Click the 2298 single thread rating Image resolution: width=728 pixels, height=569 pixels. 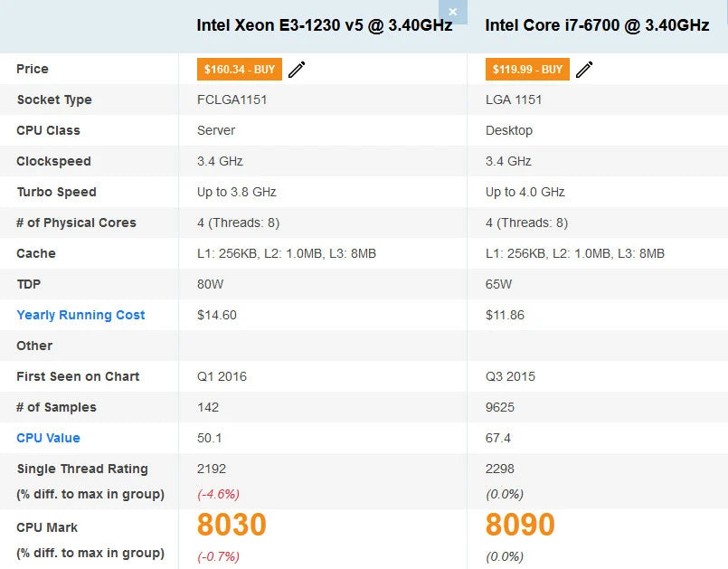[500, 469]
